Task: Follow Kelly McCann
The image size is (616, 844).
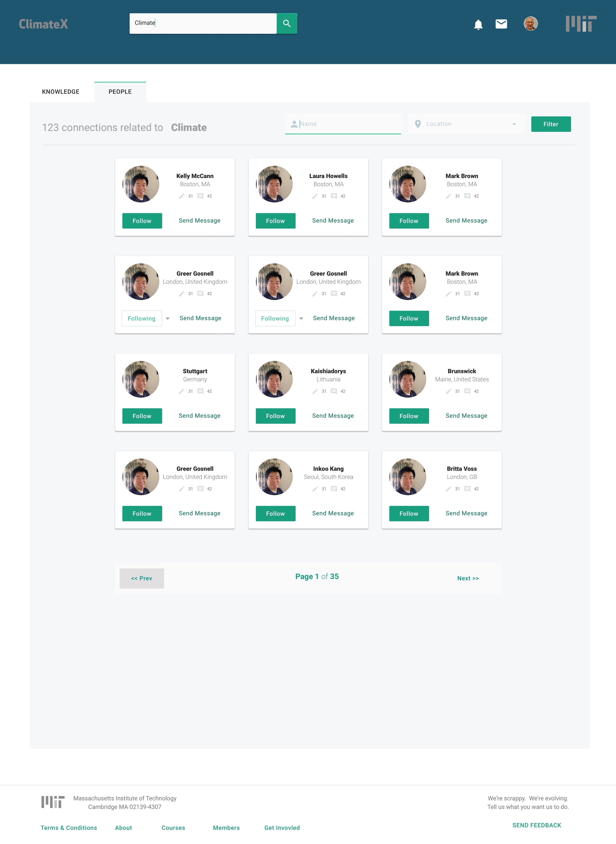Action: 142,221
